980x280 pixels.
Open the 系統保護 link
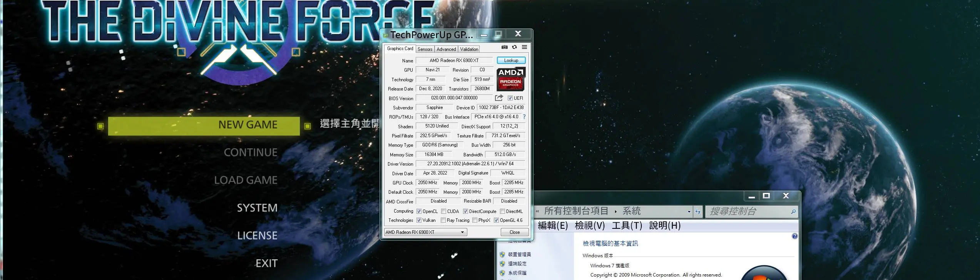pos(517,273)
